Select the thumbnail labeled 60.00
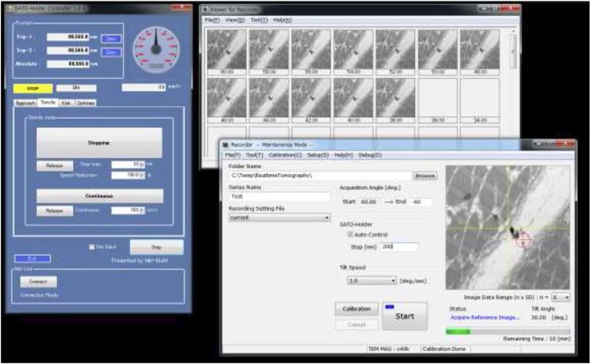The image size is (591, 364). 225,51
